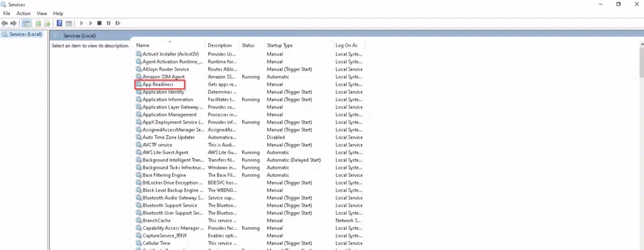Select the Background Tasks Infrastructure service name
Screen dimensions: 644x250
tap(174, 168)
